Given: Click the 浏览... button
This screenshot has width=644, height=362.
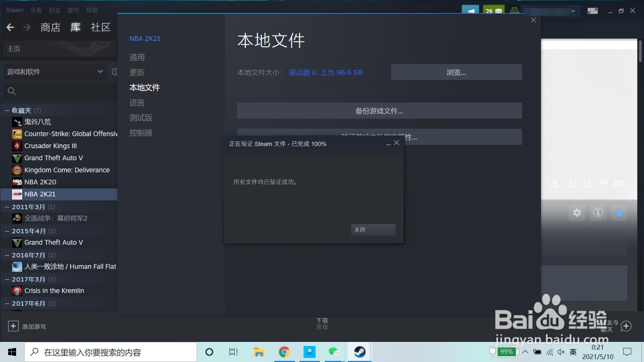Looking at the screenshot, I should (x=456, y=72).
